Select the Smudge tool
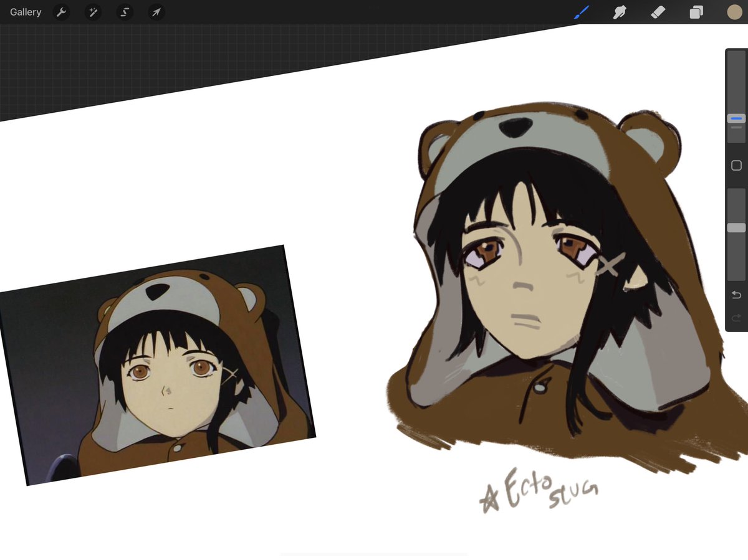Viewport: 748px width, 560px height. click(620, 12)
